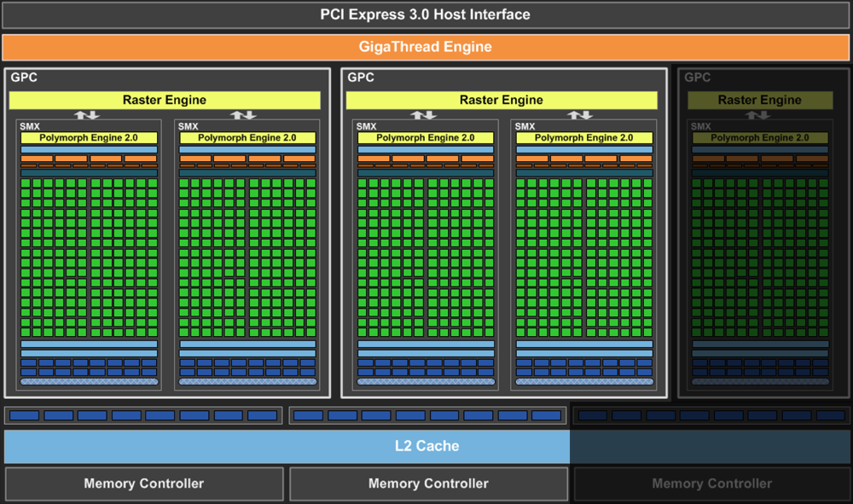Click the dimmed Raster Engine in right GPC
This screenshot has width=853, height=504.
760,100
